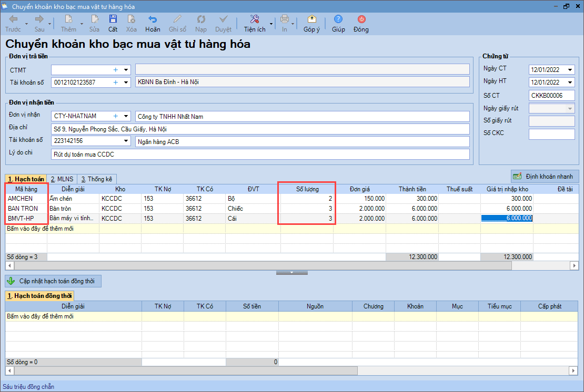Screen dimensions: 584x392
Task: Switch to the 3. Thống kê tab
Action: click(97, 179)
